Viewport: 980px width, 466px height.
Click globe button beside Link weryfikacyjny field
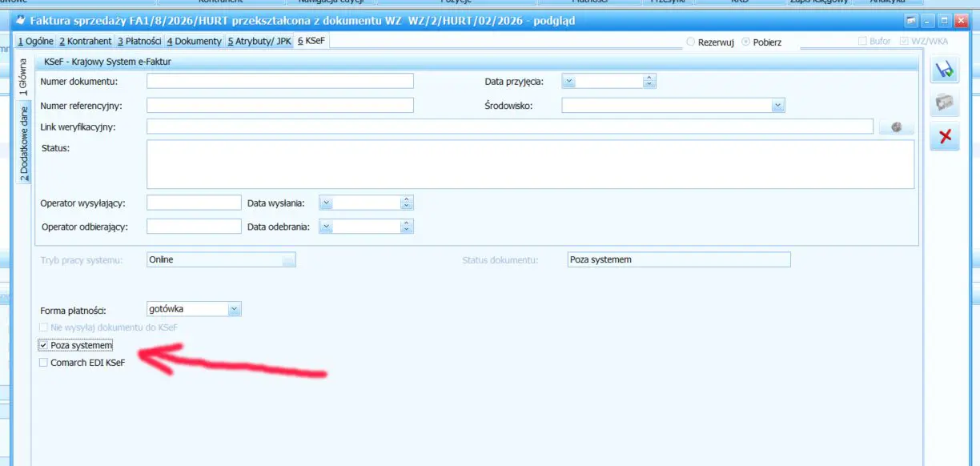click(x=896, y=127)
